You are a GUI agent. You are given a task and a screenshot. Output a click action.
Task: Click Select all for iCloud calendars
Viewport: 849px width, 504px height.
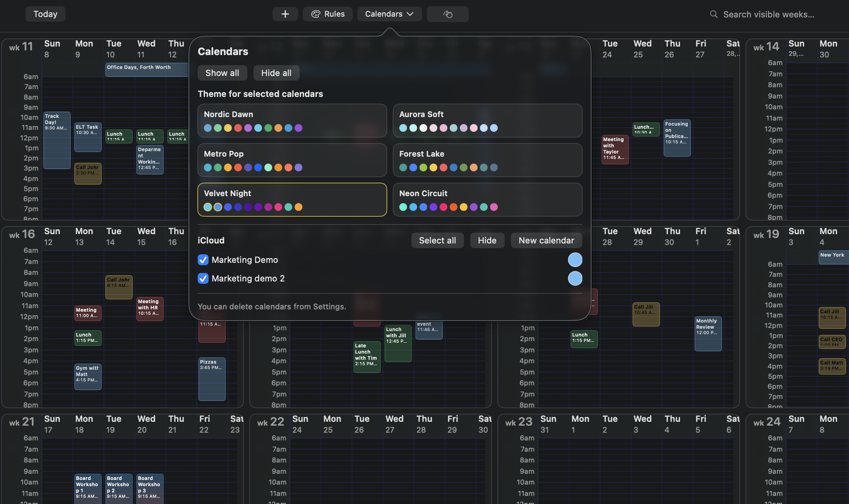pyautogui.click(x=437, y=240)
